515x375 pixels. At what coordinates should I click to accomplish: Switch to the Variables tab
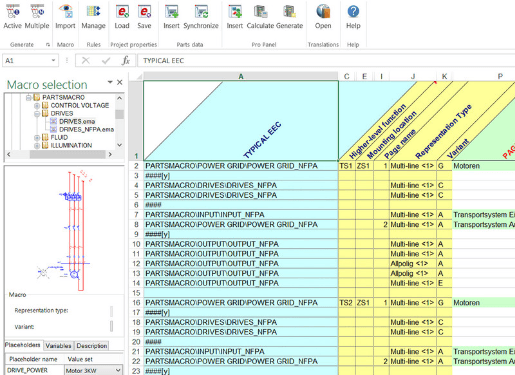58,346
